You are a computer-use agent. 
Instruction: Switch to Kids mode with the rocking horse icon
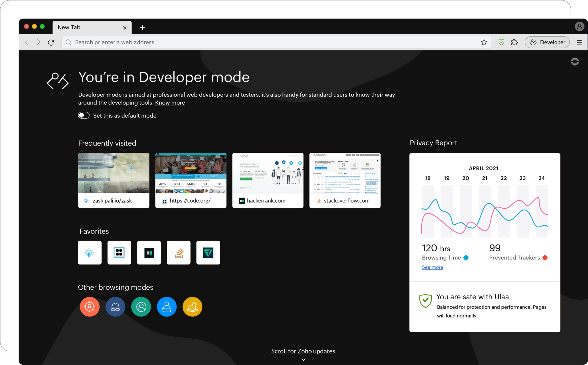pos(192,307)
